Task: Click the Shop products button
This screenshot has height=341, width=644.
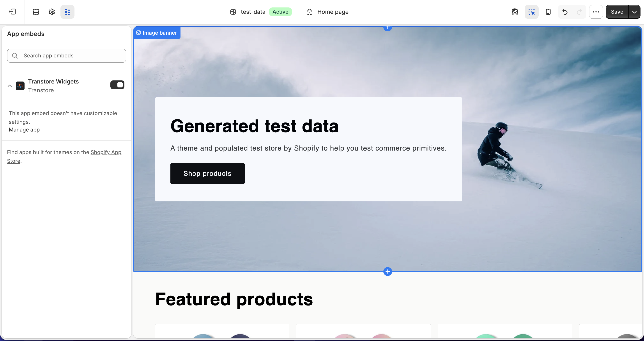Action: pos(207,173)
